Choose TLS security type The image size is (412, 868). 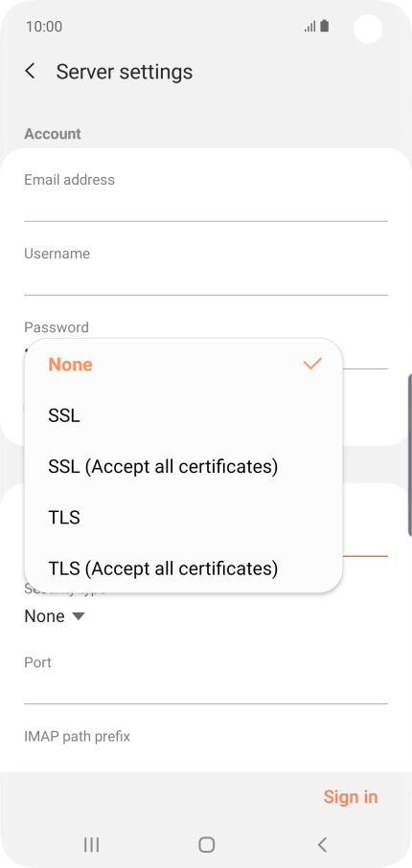click(184, 518)
